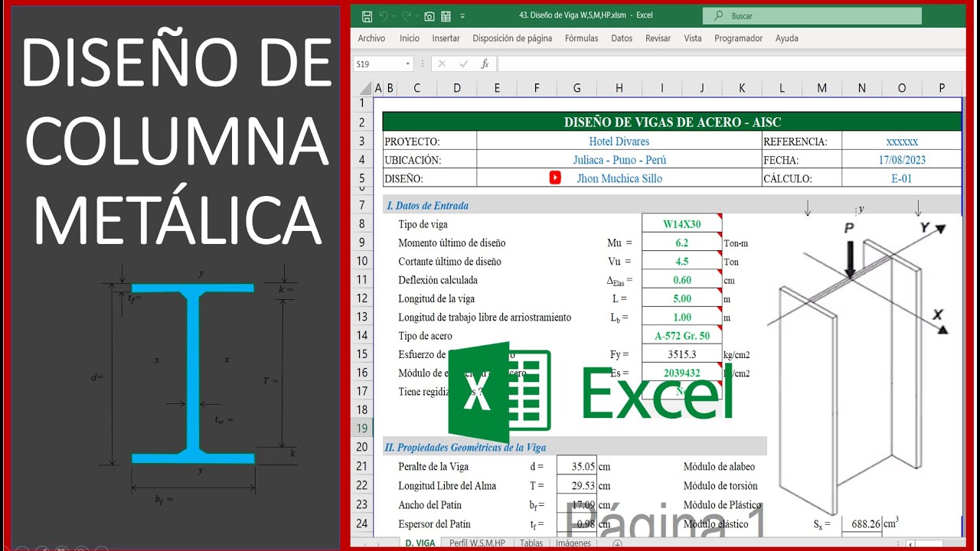Image resolution: width=980 pixels, height=551 pixels.
Task: Switch to the Inicio ribbon tab
Action: pos(410,38)
